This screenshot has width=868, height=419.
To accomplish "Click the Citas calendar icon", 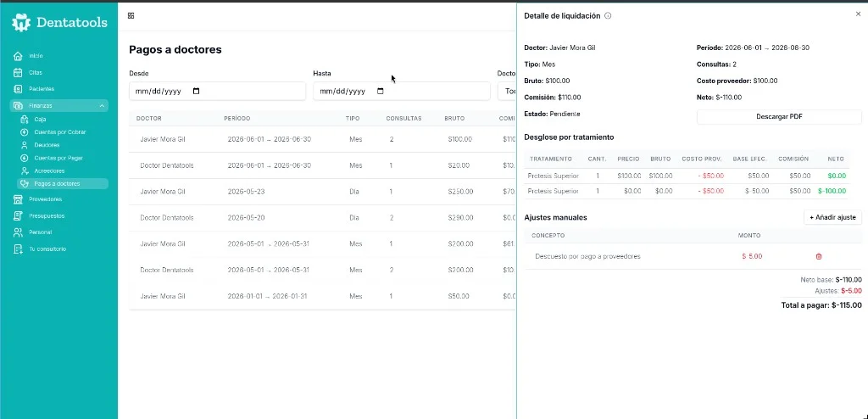I will click(18, 73).
